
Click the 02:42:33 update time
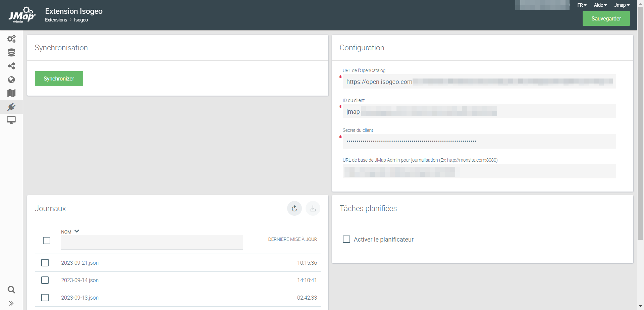coord(307,298)
